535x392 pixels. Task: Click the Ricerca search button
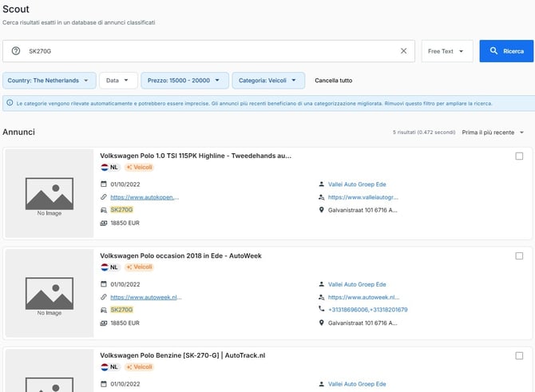point(506,51)
